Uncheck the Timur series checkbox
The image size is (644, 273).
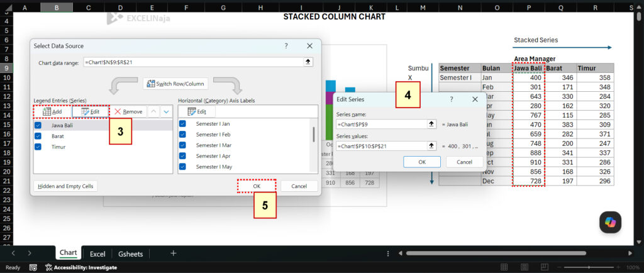[x=38, y=147]
